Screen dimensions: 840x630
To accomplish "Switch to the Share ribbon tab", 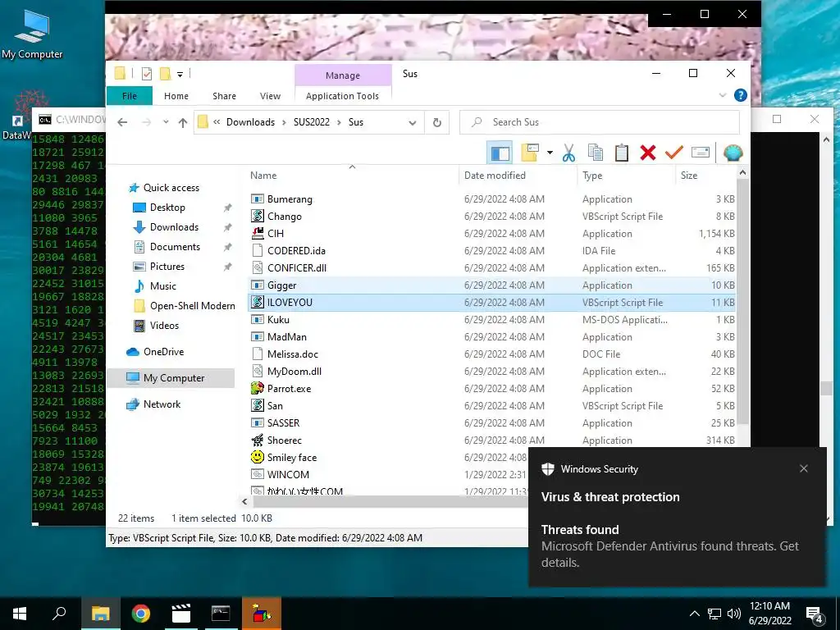I will click(x=224, y=96).
